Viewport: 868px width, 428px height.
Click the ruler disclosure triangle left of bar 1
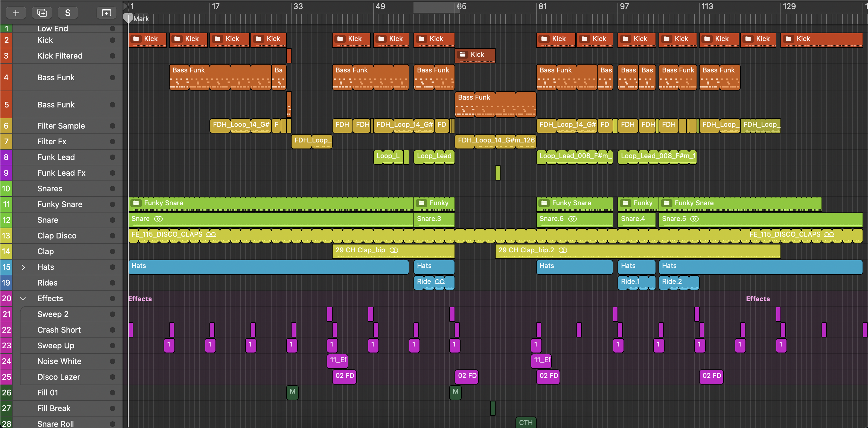(x=125, y=6)
